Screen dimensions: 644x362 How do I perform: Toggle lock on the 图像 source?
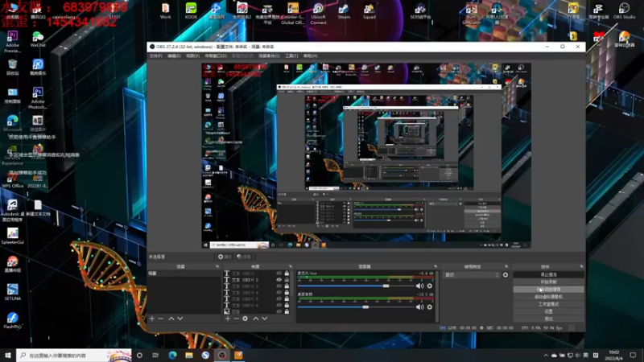287,311
